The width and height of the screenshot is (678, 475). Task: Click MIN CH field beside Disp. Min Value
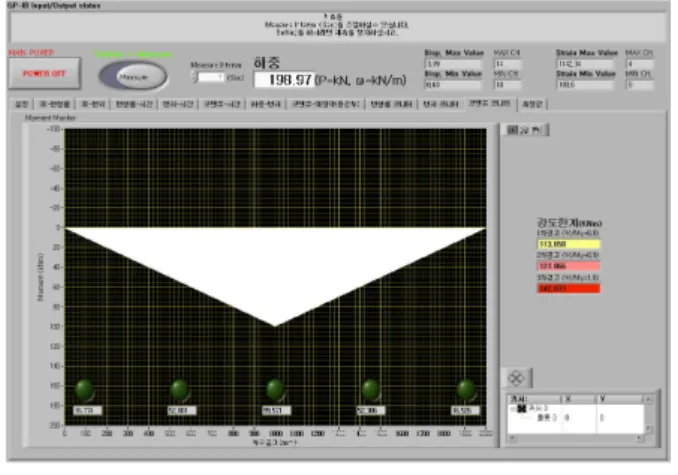507,85
